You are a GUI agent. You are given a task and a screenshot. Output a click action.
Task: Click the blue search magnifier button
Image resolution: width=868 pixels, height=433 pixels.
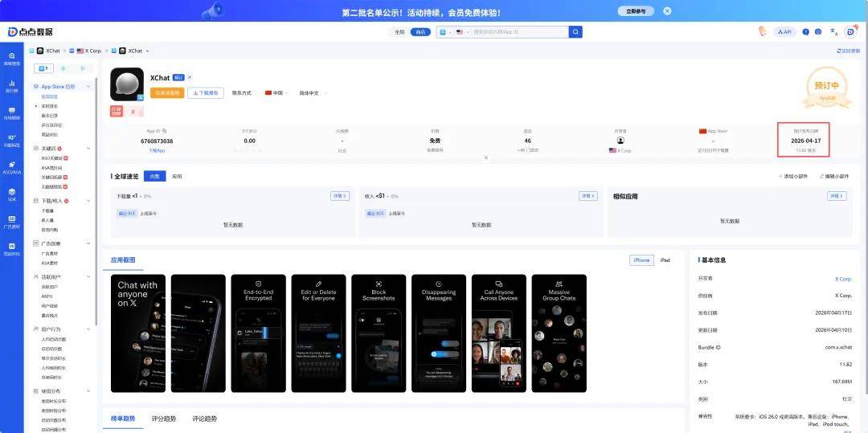(x=575, y=32)
